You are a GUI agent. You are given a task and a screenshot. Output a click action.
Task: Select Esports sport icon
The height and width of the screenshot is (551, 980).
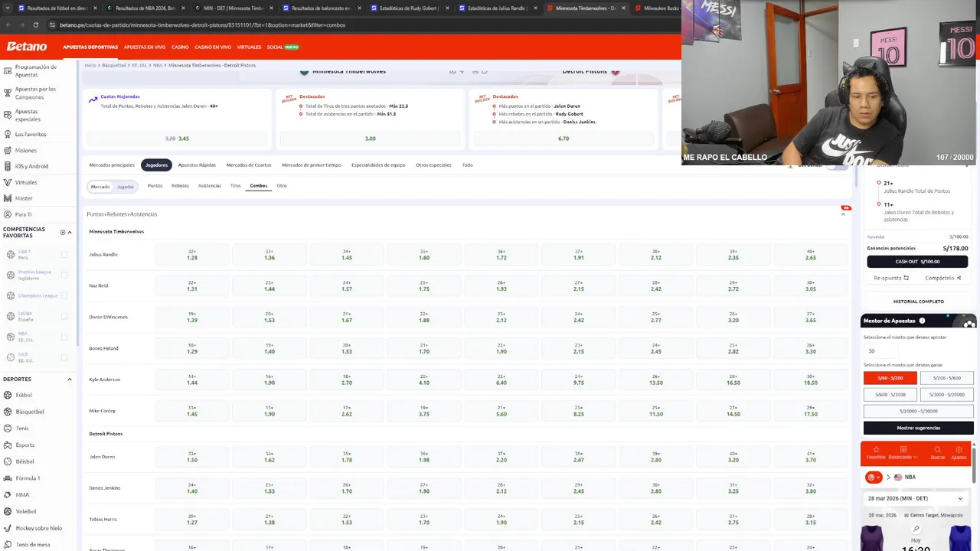tap(7, 445)
